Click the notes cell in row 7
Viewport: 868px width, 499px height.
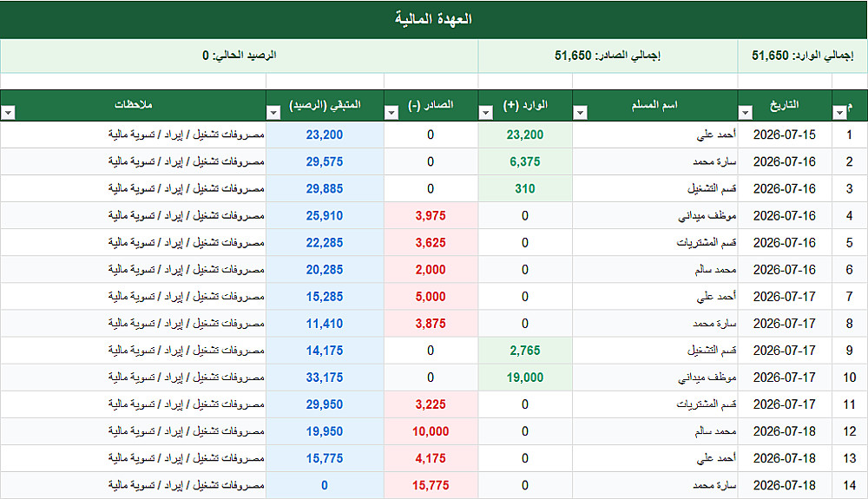[x=134, y=297]
